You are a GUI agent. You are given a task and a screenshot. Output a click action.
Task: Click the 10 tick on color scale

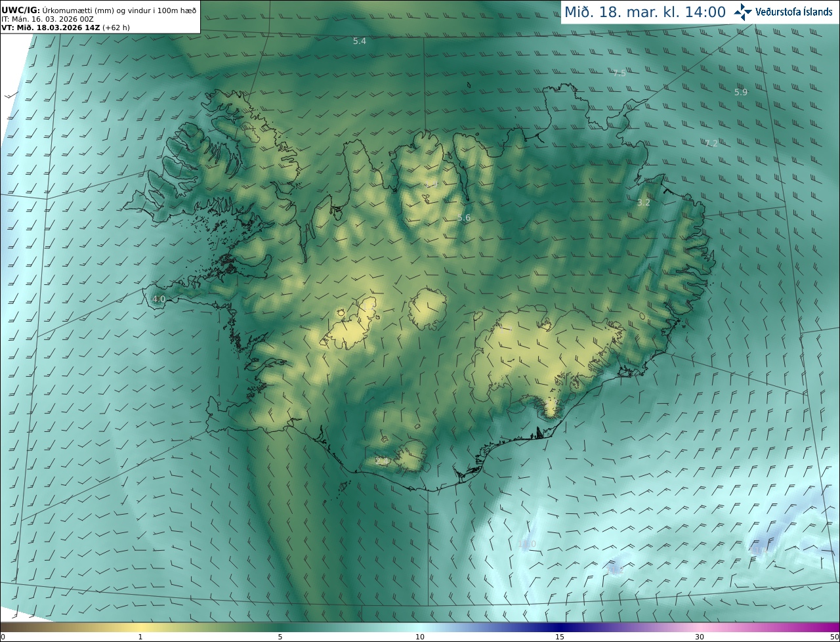[x=420, y=637]
